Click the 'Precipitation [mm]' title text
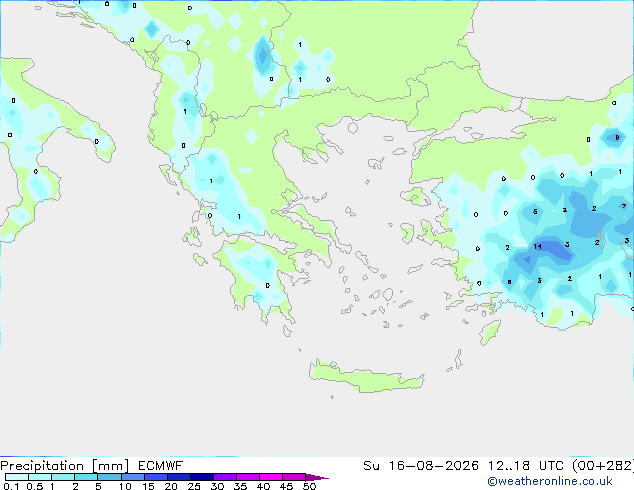Viewport: 634px width, 490px height. pyautogui.click(x=64, y=466)
